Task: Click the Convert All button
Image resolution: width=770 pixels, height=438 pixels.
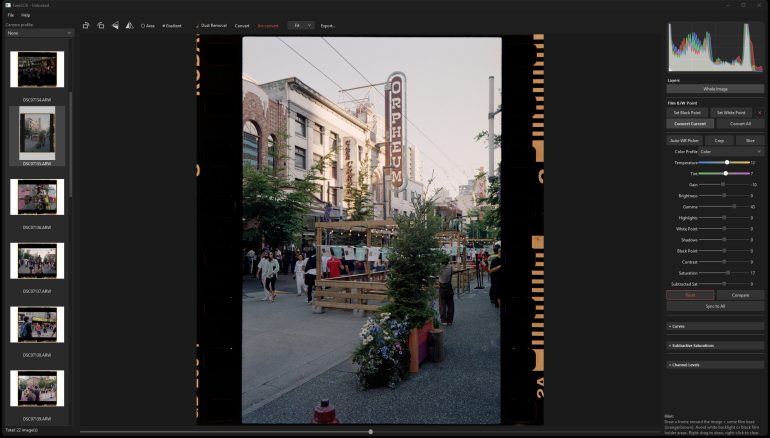Action: click(741, 124)
